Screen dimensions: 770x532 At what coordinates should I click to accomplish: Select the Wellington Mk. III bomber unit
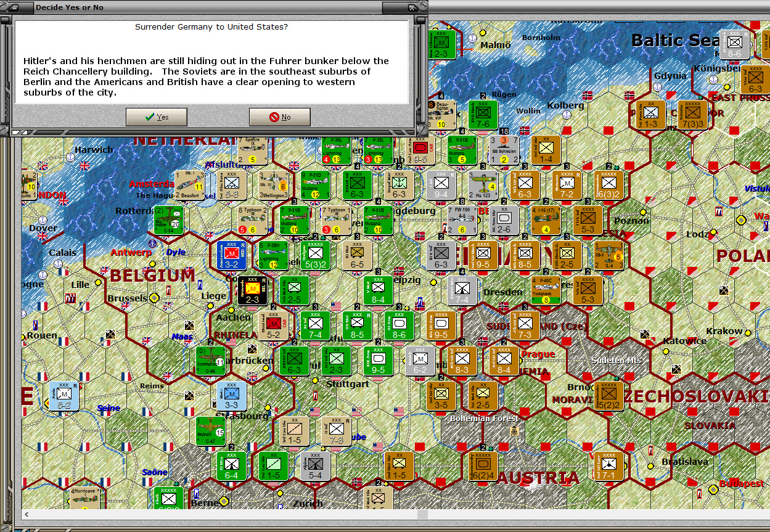274,186
